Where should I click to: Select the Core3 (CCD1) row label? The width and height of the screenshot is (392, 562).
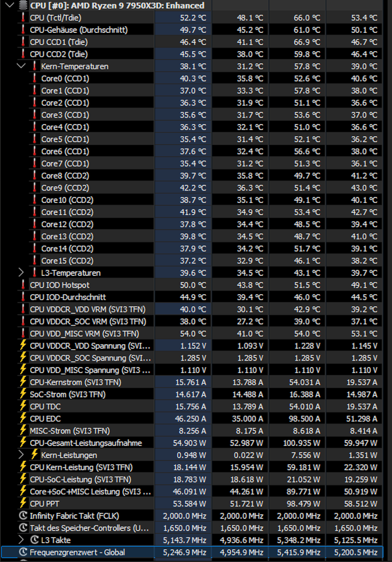click(x=65, y=115)
